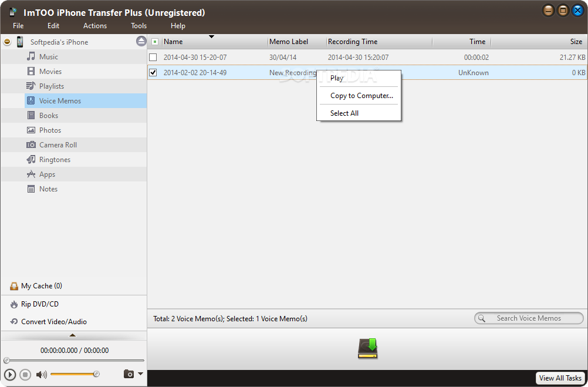Choose Copy to Computer from context menu

(359, 95)
